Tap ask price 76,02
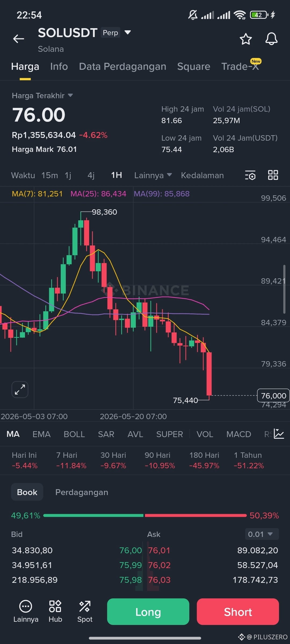 coord(159,565)
